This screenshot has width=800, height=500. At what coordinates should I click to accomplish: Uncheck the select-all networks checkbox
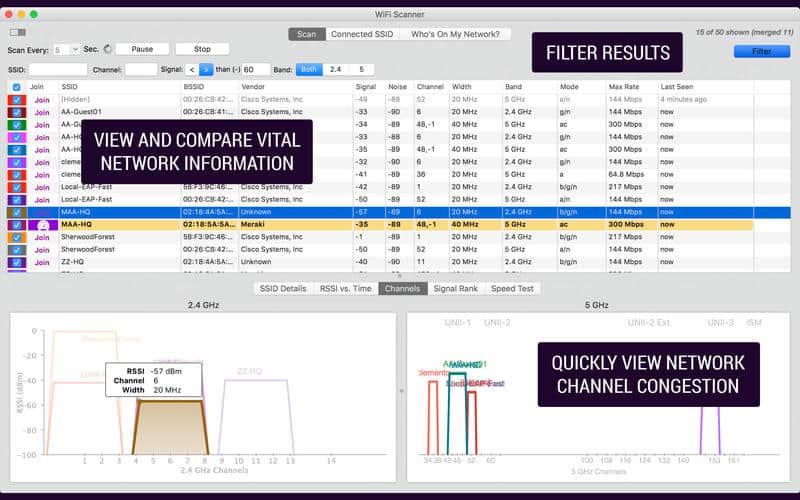(15, 87)
